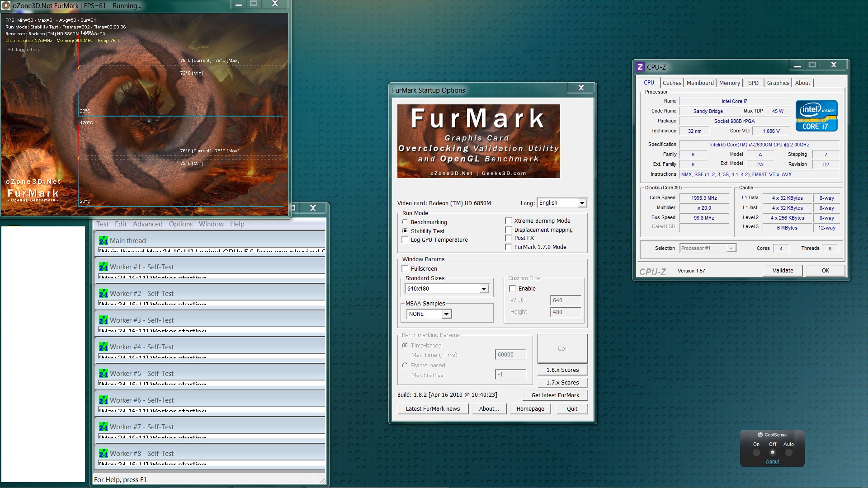
Task: Open CPU-Z About tab
Action: click(802, 83)
